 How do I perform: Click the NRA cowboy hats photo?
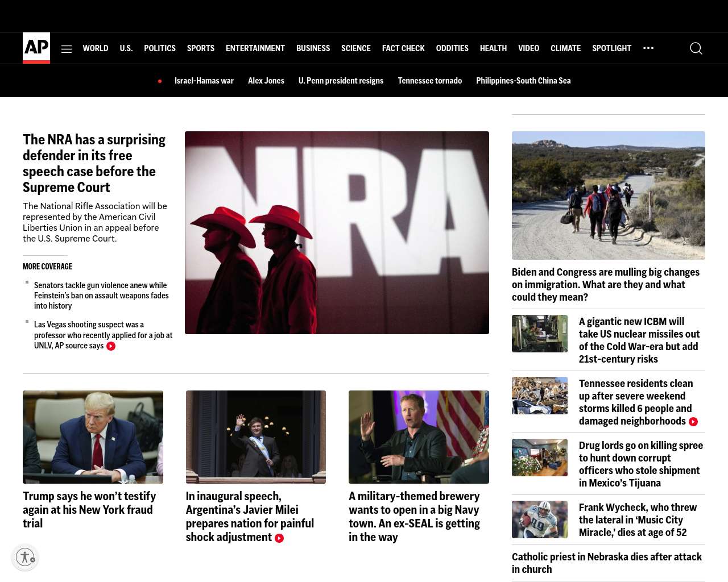coord(337,232)
